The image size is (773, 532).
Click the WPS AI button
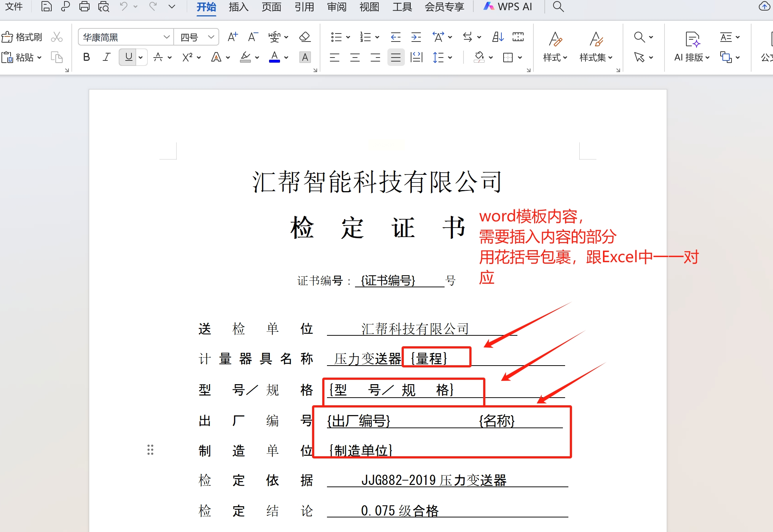[508, 7]
